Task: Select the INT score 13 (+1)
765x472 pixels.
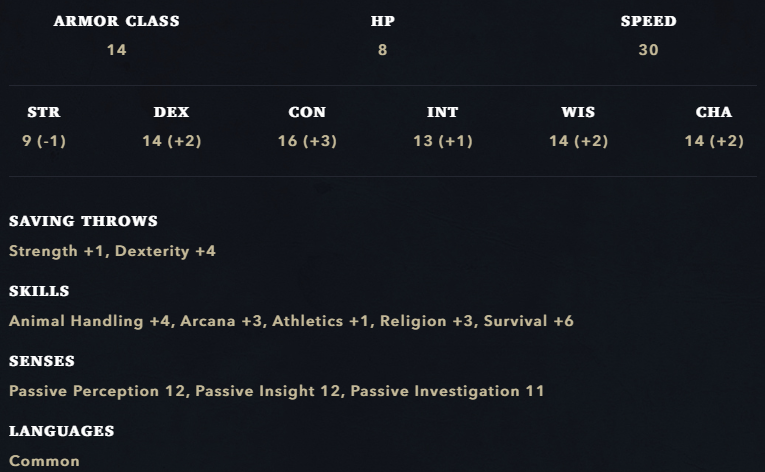Action: (443, 141)
